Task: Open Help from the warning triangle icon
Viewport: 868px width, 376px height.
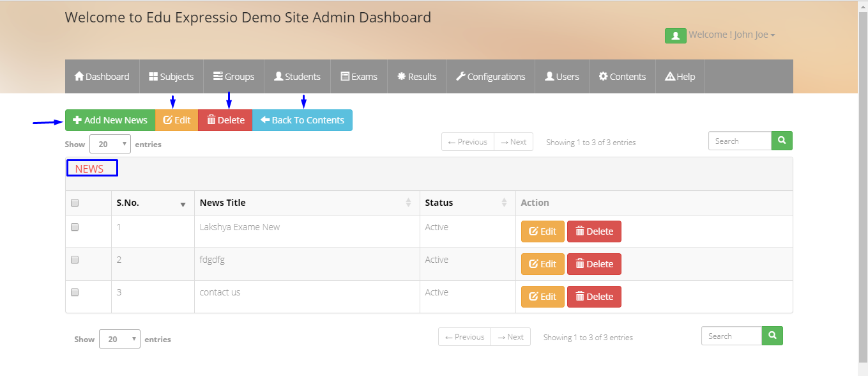Action: (x=670, y=76)
